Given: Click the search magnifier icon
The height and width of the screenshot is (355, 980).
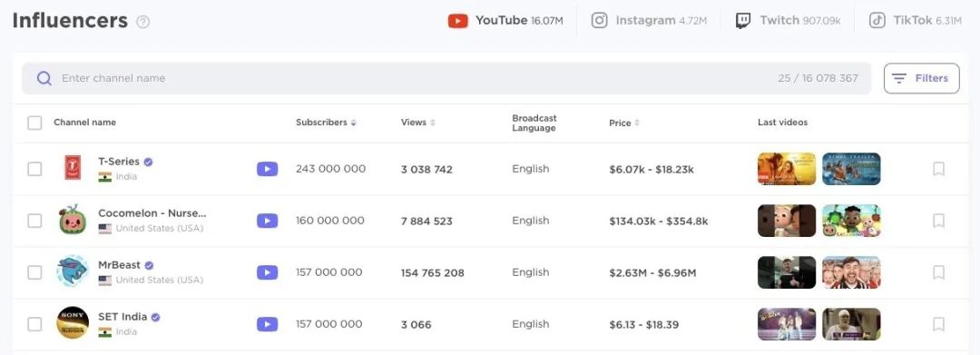Looking at the screenshot, I should (44, 78).
